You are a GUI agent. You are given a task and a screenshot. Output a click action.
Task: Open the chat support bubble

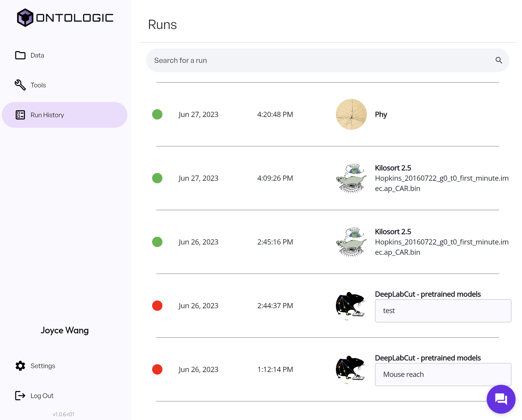[x=501, y=399]
